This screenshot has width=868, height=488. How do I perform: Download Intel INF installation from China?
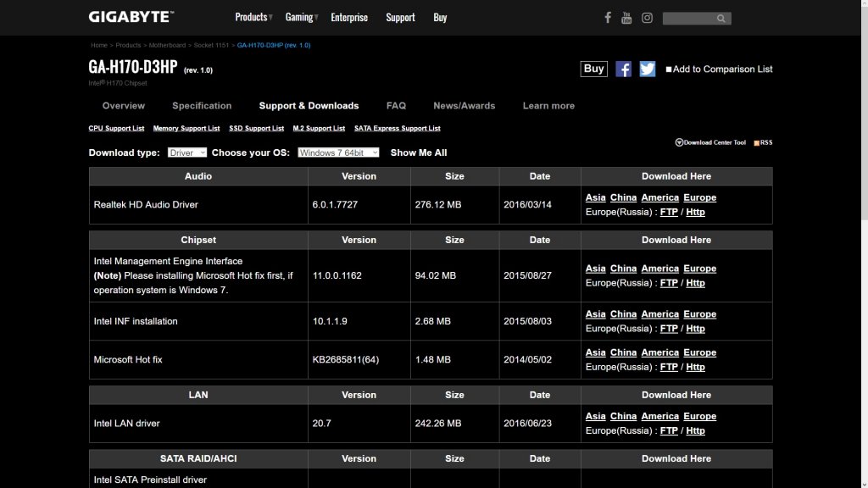(x=623, y=313)
